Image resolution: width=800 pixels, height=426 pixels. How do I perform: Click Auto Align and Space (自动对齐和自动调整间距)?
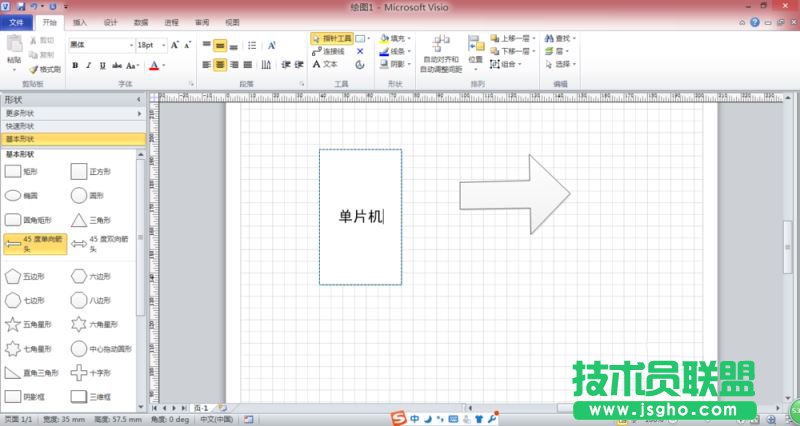441,55
